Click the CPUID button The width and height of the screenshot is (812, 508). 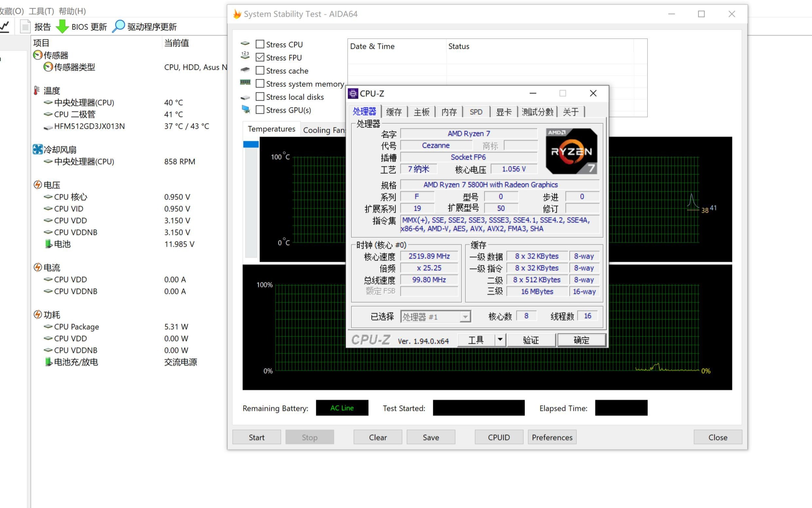[x=499, y=437]
